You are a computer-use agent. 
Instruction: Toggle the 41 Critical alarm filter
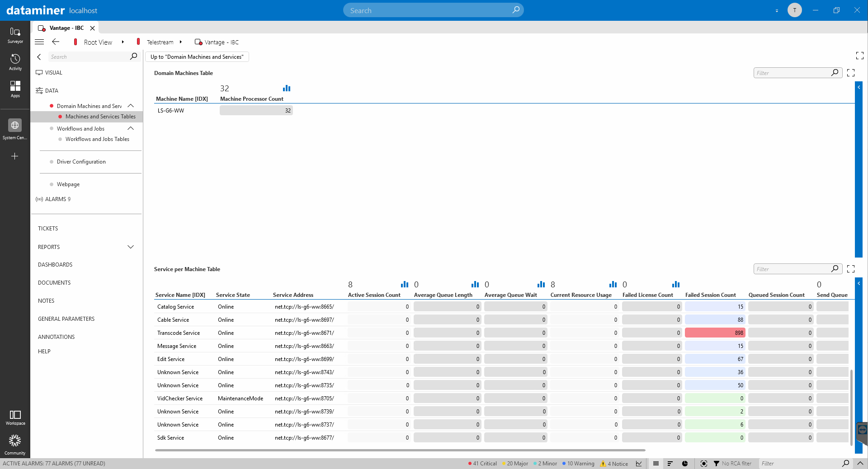[x=482, y=464]
